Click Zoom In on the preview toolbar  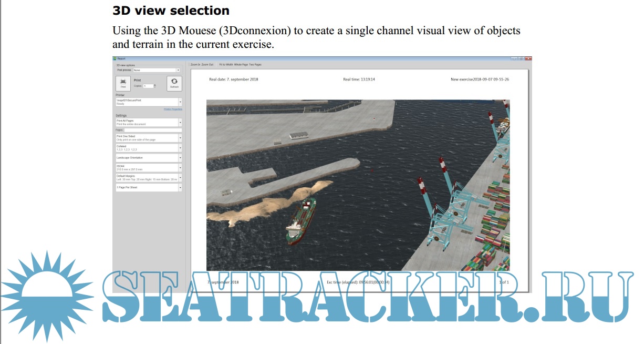click(195, 64)
